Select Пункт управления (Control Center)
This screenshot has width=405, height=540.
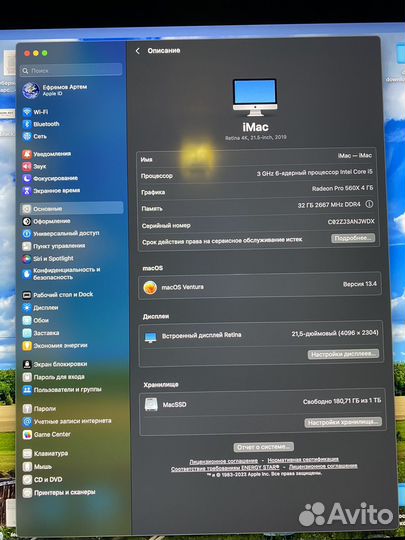[x=53, y=246]
